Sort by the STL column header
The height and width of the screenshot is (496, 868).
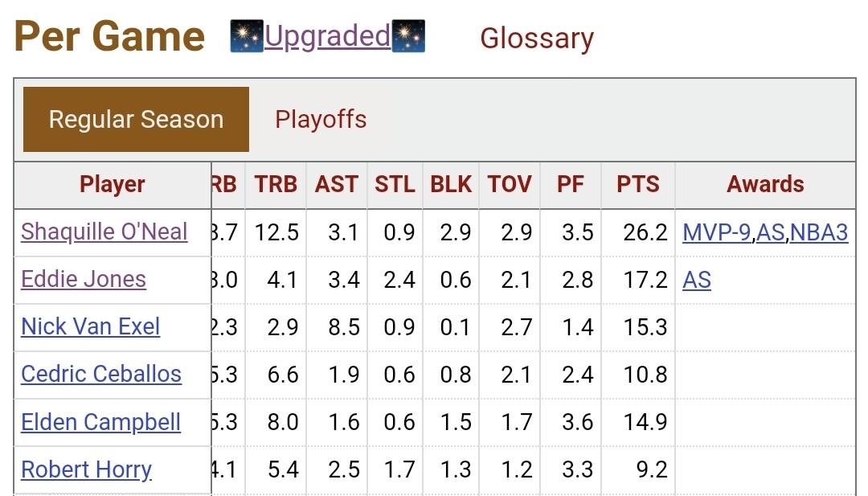(395, 184)
